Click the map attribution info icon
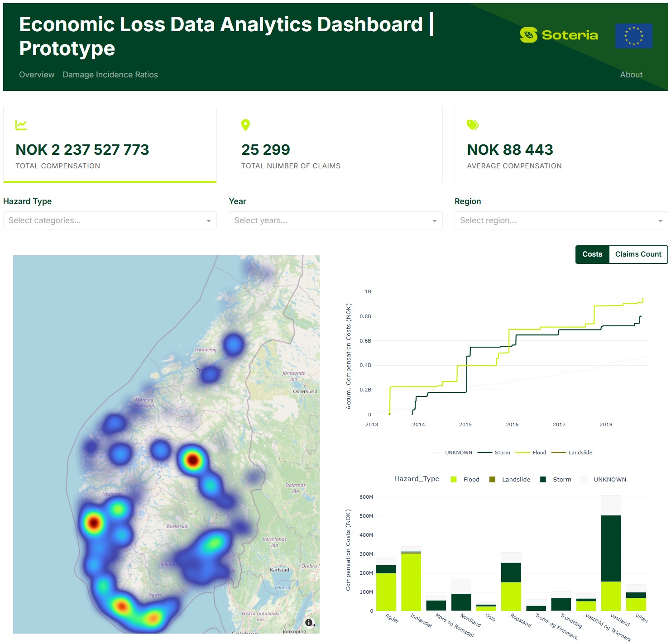 pos(309,623)
